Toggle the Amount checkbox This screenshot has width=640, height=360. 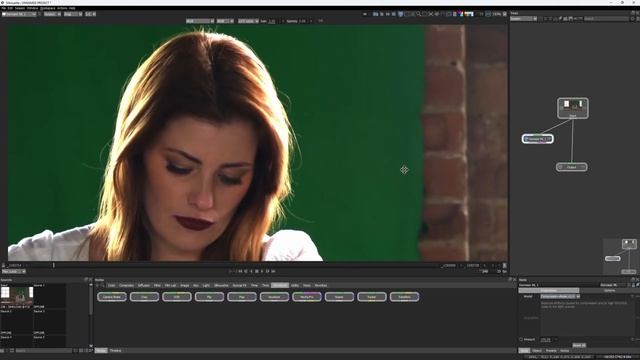coord(521,339)
